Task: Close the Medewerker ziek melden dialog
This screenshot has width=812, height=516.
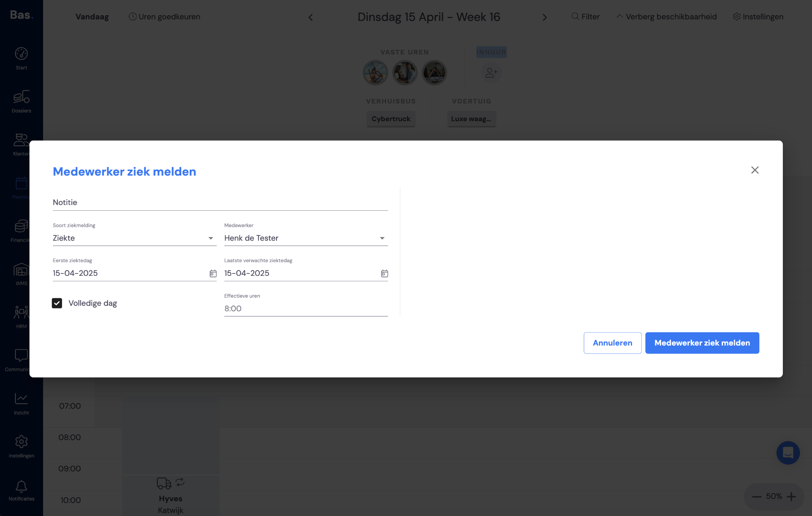Action: coord(755,170)
